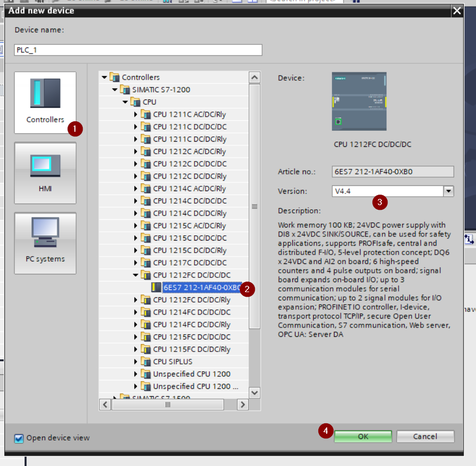Click the CPU 1211C AC/DC/Rly folder icon
This screenshot has width=476, height=466.
[x=146, y=115]
